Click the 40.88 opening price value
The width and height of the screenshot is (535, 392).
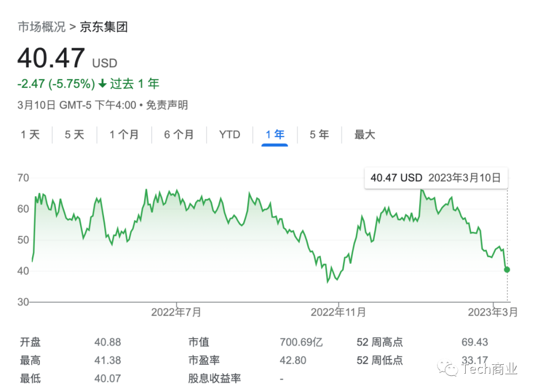tap(107, 342)
